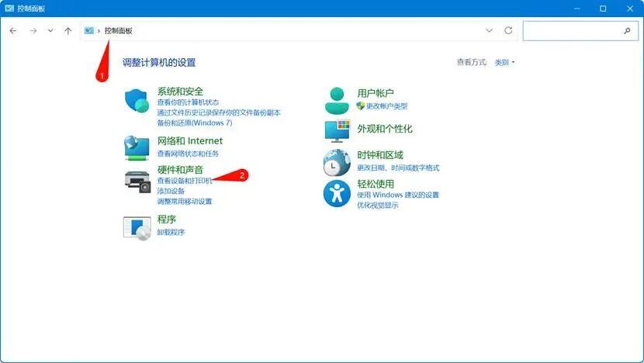Open recent locations dropdown arrow

[x=50, y=31]
